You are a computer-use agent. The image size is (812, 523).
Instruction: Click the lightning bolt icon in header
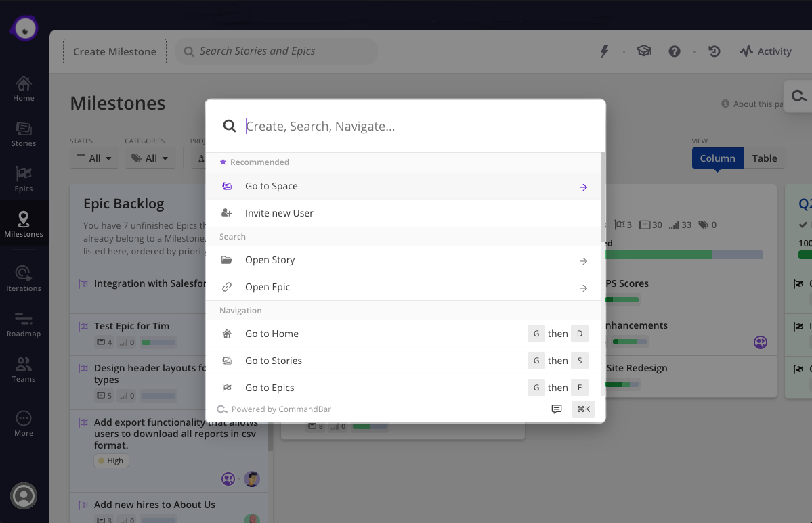pyautogui.click(x=605, y=51)
